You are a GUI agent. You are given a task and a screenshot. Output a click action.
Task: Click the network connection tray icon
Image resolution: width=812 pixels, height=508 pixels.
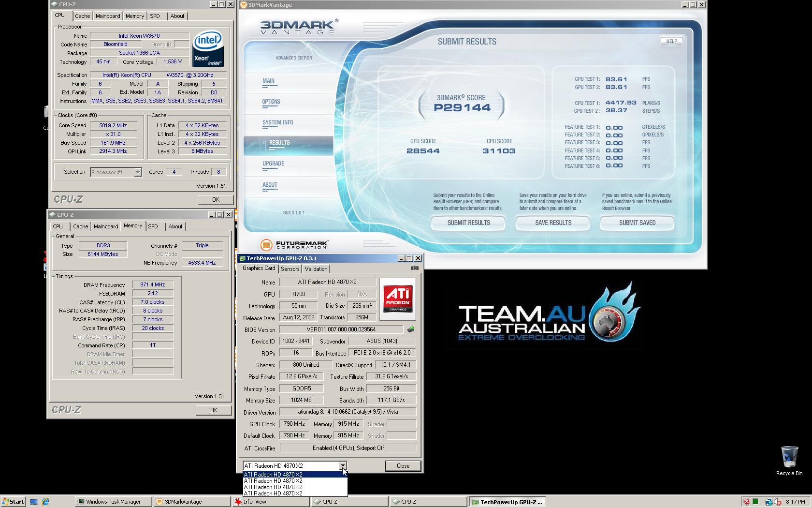[x=768, y=502]
